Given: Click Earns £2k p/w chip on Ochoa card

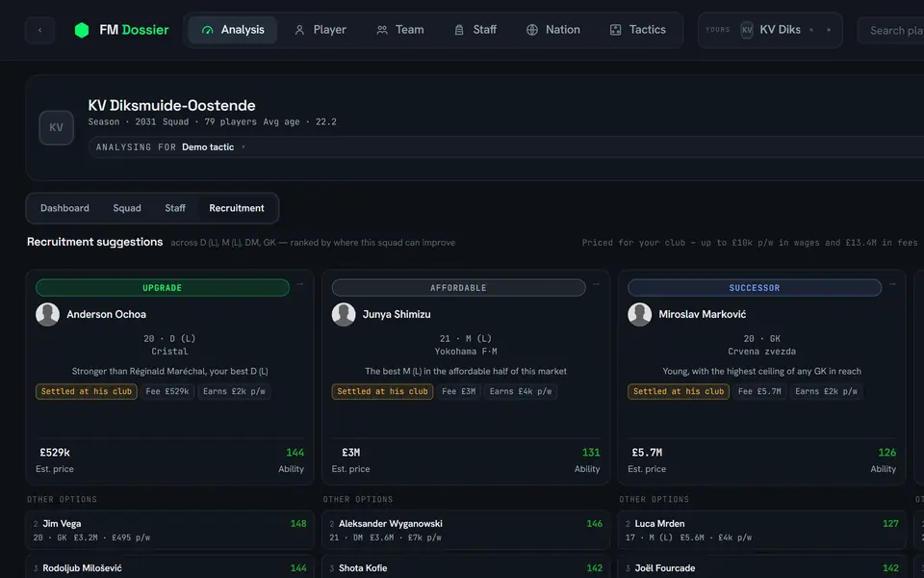Looking at the screenshot, I should click(234, 392).
